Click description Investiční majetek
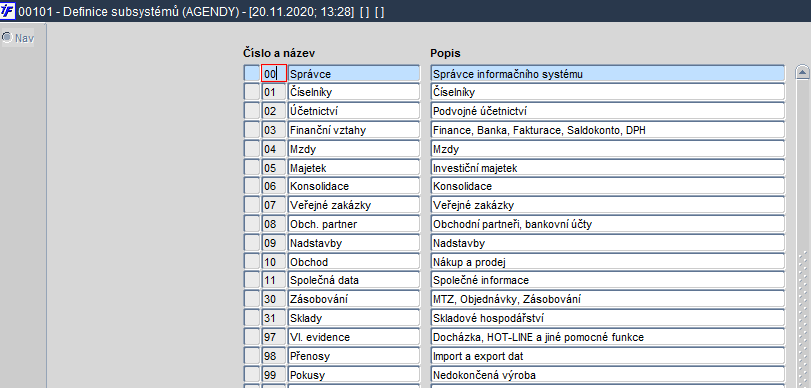This screenshot has height=388, width=811. 607,168
